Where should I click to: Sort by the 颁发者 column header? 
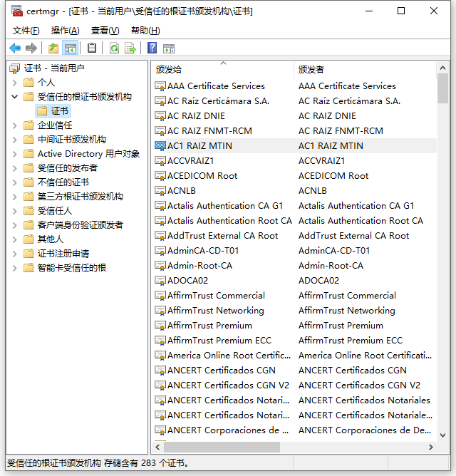(x=366, y=70)
